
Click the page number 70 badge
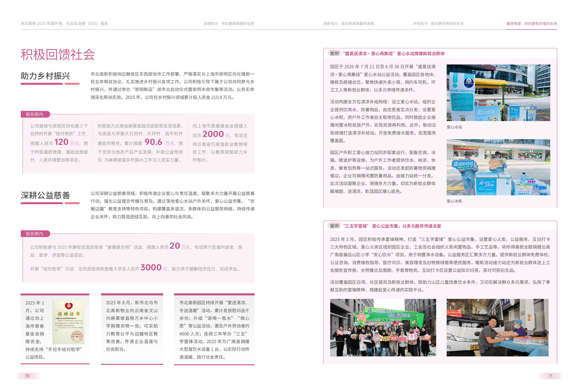(27, 376)
